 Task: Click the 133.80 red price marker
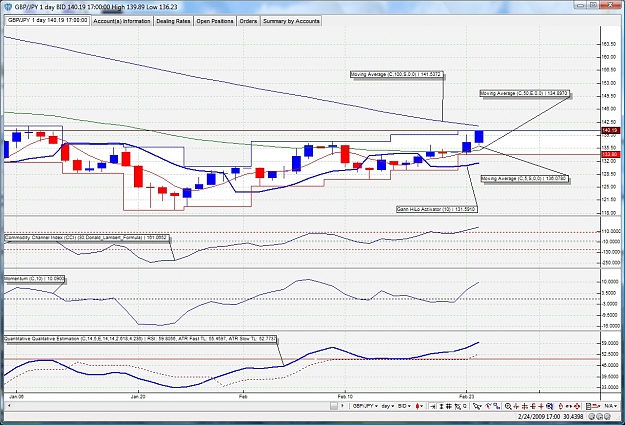[609, 154]
